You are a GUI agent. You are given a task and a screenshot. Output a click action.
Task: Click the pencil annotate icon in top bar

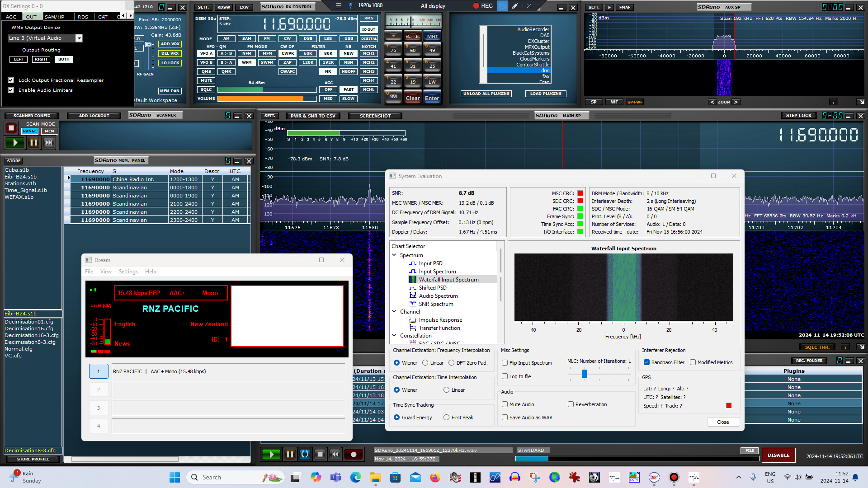point(515,6)
